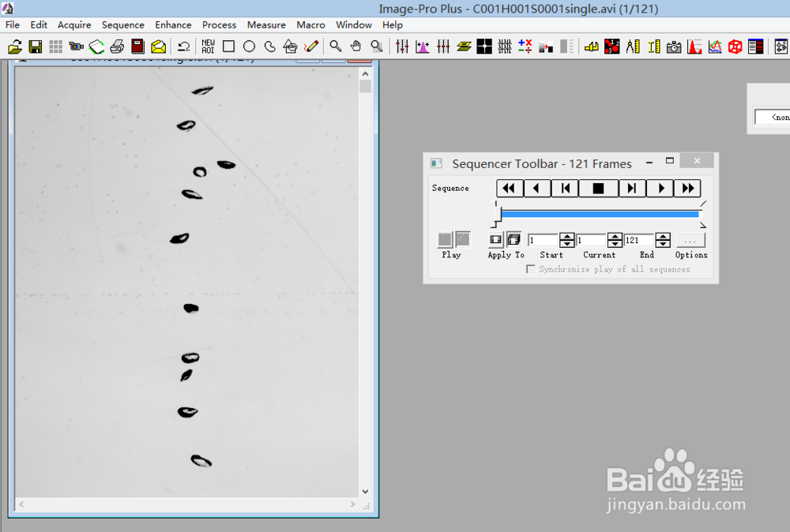Image resolution: width=790 pixels, height=532 pixels.
Task: Open the pink histogram equalize tool
Action: (422, 47)
